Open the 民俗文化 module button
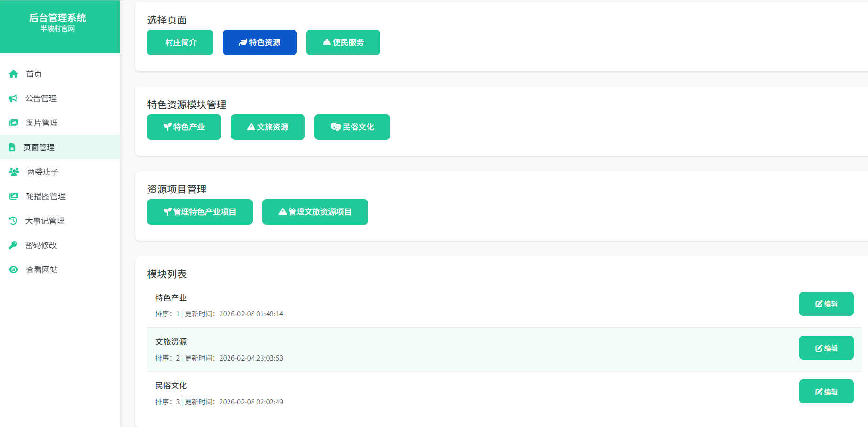868x427 pixels. [352, 127]
